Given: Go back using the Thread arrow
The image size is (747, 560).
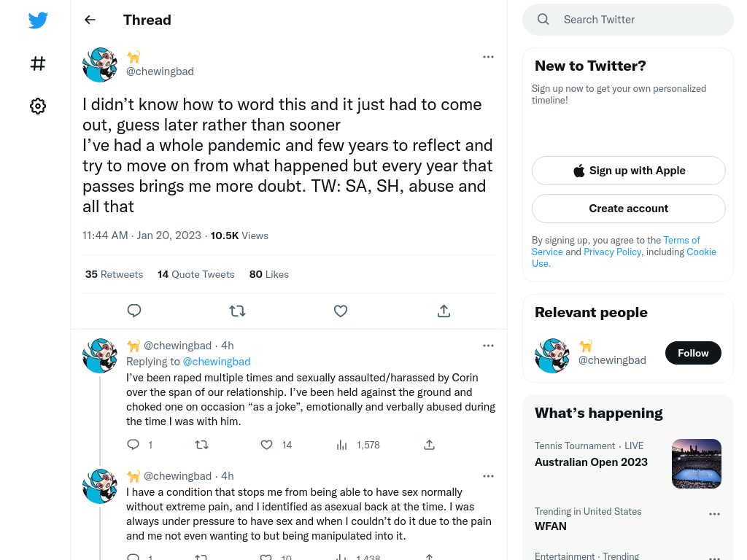Looking at the screenshot, I should pyautogui.click(x=90, y=20).
